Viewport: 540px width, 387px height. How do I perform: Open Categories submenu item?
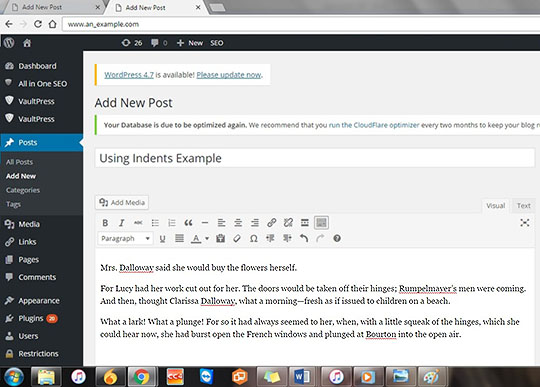point(23,190)
